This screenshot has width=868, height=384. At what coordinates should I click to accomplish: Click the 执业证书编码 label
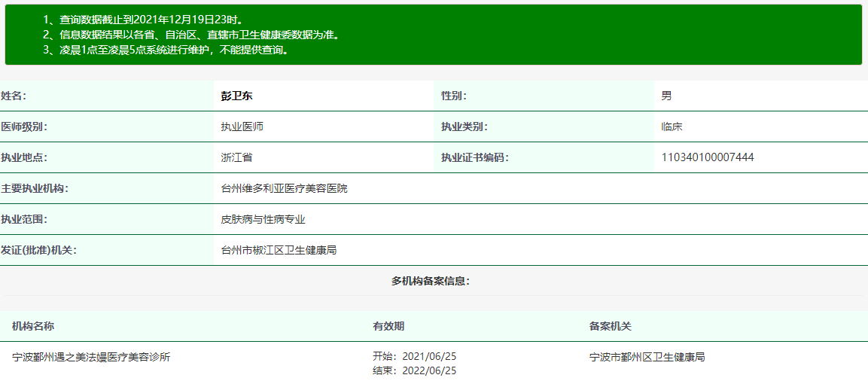[x=475, y=157]
